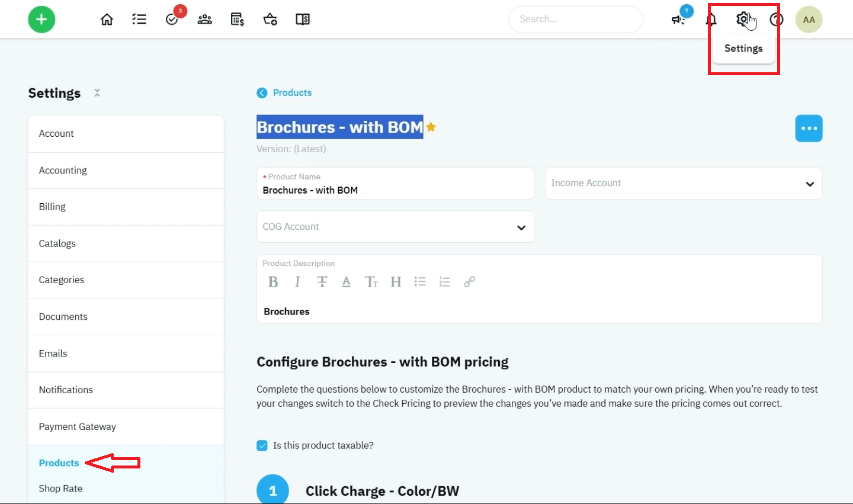Insert a link in description
Image resolution: width=853 pixels, height=504 pixels.
tap(469, 282)
